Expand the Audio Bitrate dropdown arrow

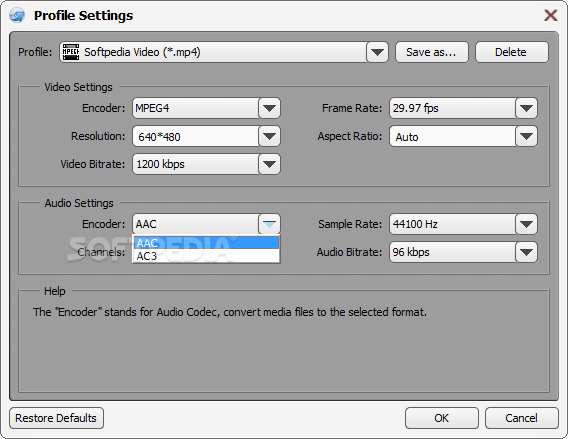click(526, 252)
